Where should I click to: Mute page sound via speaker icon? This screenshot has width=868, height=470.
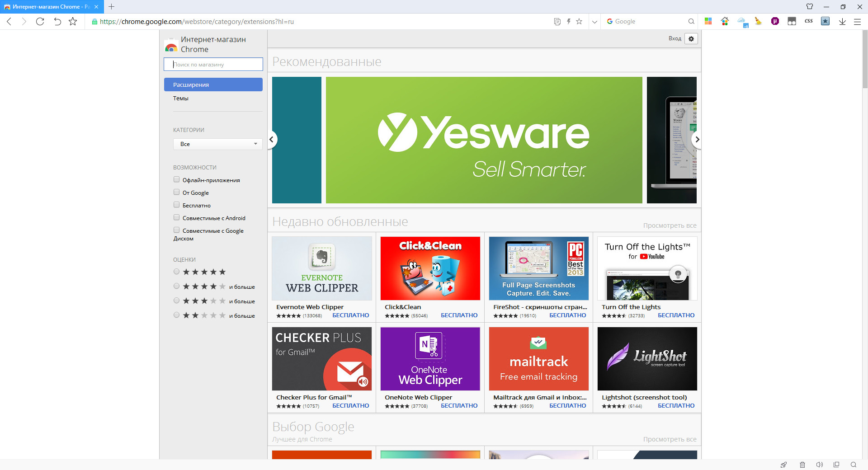(x=819, y=465)
